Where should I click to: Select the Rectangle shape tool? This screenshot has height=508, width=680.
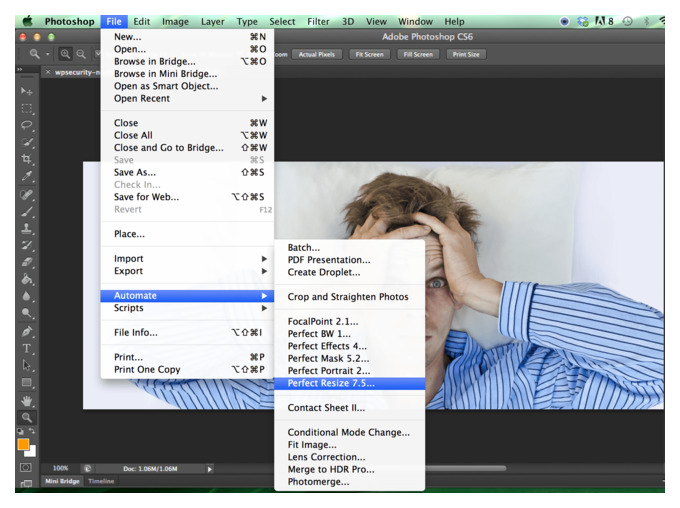(x=26, y=382)
